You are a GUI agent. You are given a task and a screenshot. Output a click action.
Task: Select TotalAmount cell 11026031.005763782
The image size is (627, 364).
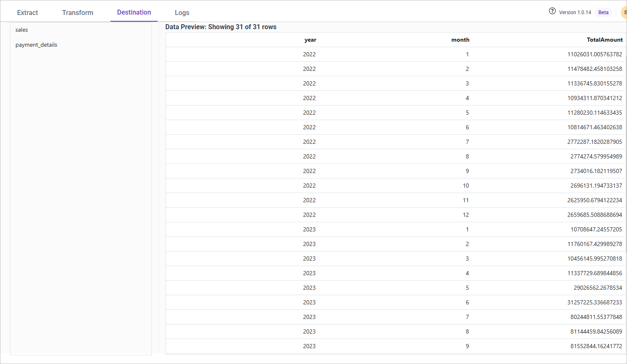594,55
